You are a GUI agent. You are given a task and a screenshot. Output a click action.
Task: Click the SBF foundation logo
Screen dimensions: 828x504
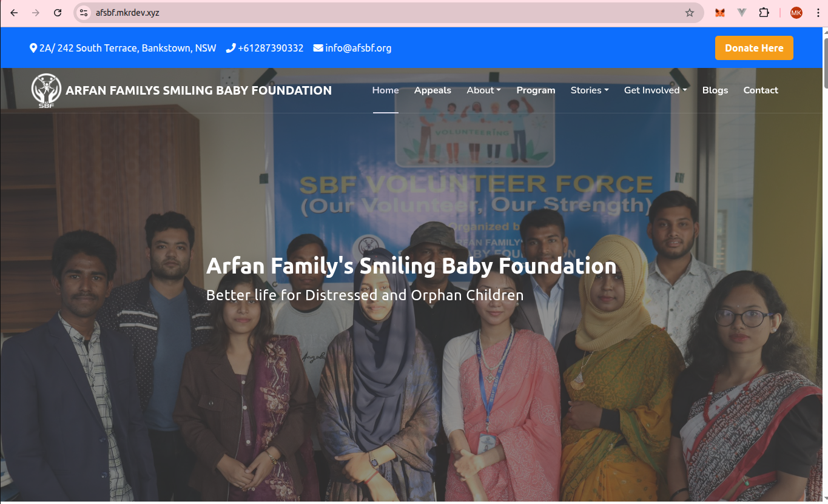tap(46, 91)
